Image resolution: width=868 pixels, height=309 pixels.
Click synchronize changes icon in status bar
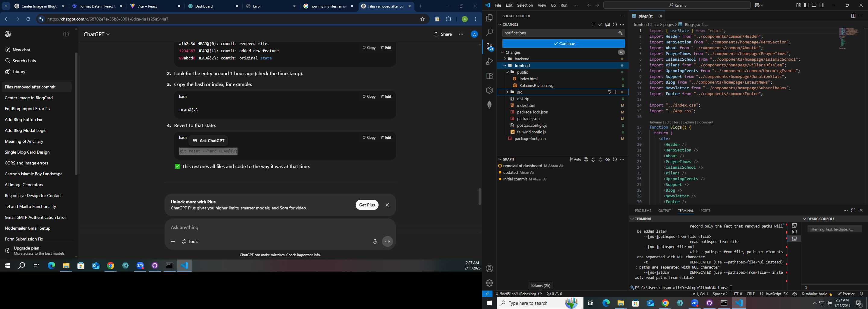(x=540, y=294)
